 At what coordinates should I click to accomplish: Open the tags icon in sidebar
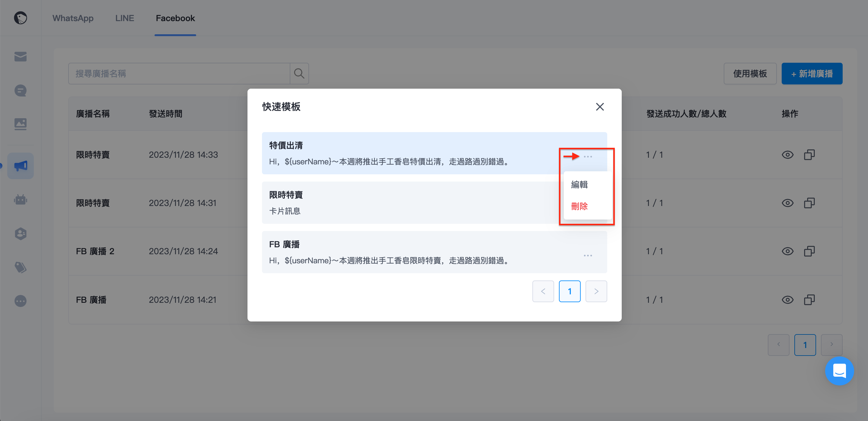coord(20,267)
